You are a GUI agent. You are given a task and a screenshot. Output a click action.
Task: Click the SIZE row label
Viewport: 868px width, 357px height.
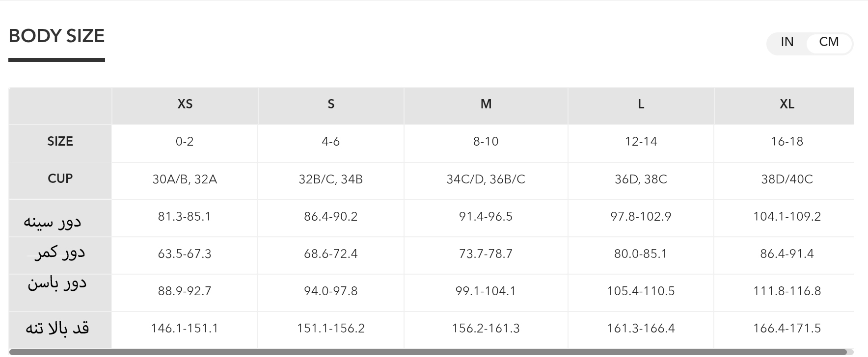click(60, 141)
